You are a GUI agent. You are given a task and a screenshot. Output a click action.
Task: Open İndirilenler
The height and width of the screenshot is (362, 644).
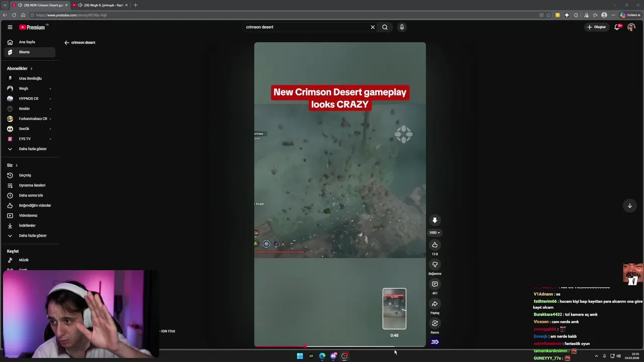click(x=29, y=226)
